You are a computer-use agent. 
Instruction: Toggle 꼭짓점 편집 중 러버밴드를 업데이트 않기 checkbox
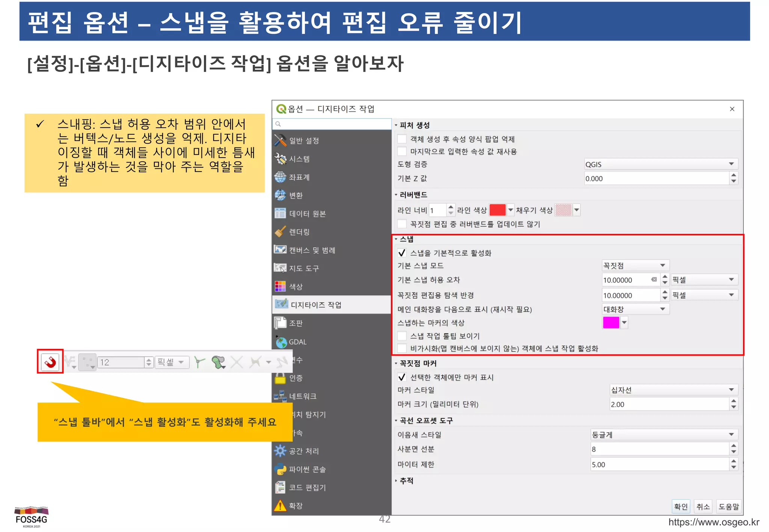pos(402,224)
